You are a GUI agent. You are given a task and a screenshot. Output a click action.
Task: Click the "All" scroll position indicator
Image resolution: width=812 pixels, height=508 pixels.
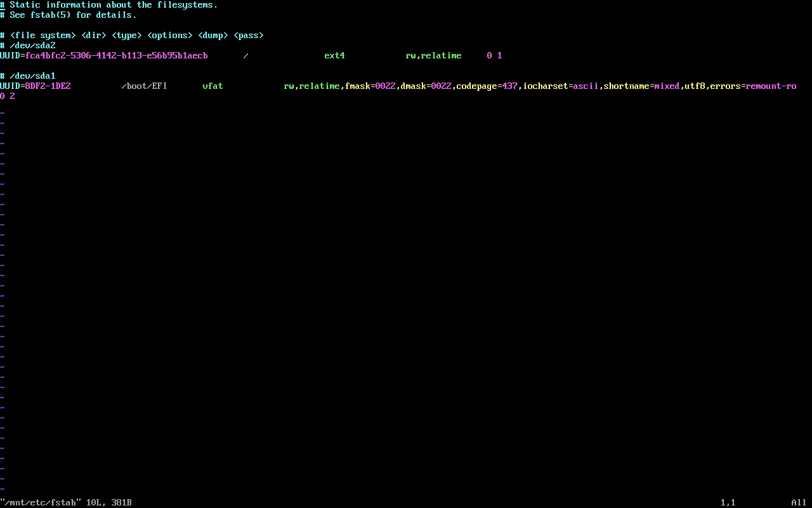[799, 503]
